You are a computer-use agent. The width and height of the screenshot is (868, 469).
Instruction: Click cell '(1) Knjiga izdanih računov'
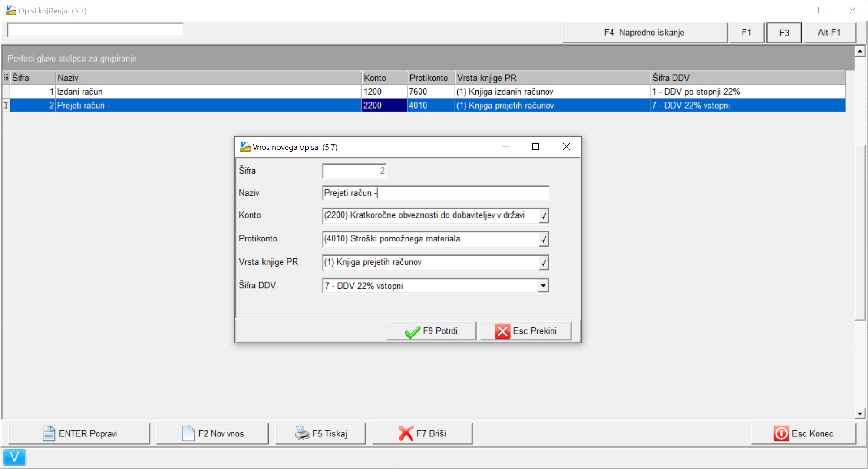click(x=553, y=92)
